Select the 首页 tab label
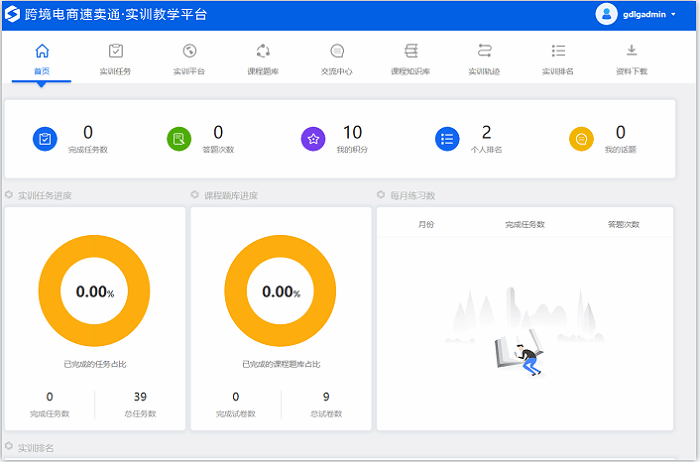Image resolution: width=700 pixels, height=462 pixels. (42, 71)
